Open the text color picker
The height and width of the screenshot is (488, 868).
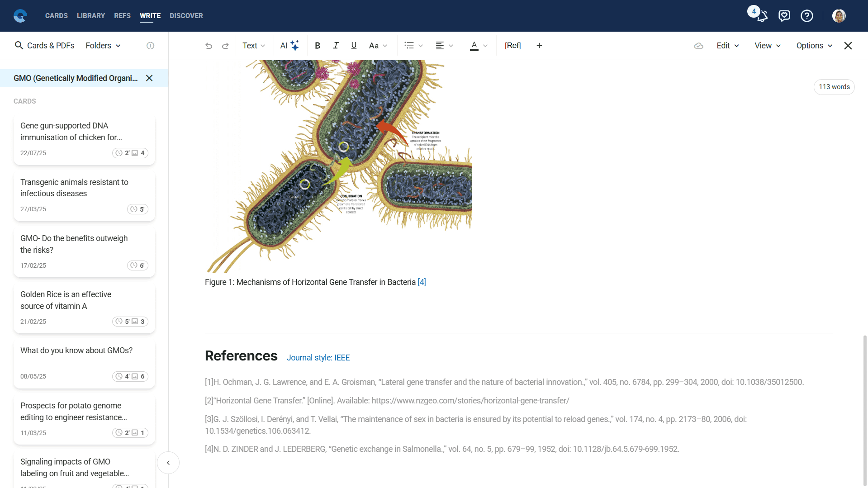coord(479,46)
